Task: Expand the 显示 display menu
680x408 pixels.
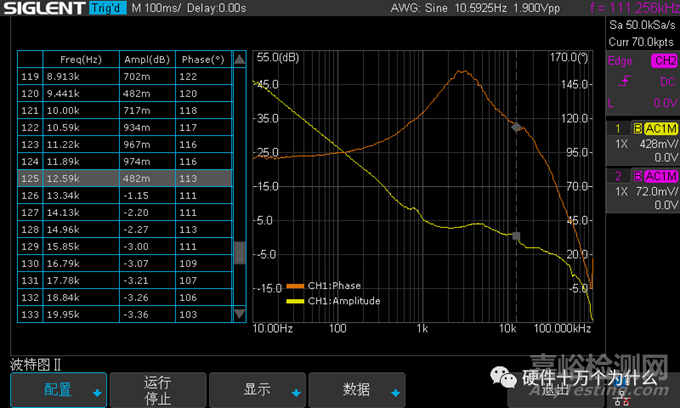Action: (258, 389)
